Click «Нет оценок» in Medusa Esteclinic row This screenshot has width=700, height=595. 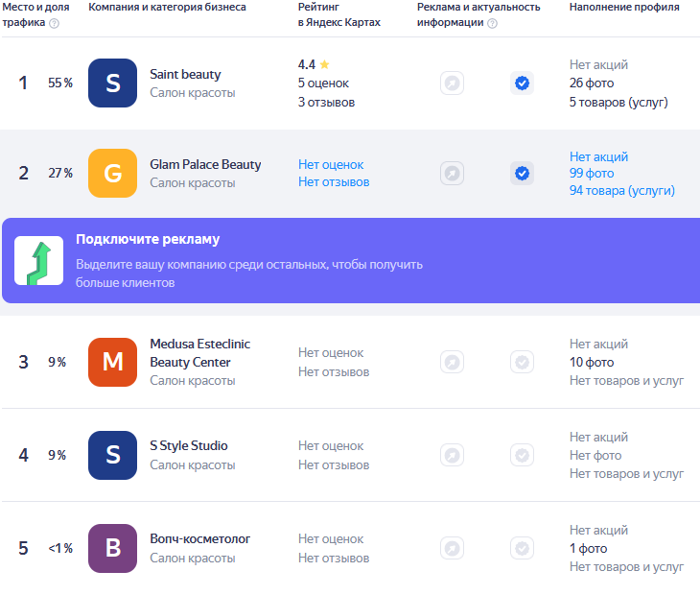pyautogui.click(x=331, y=353)
